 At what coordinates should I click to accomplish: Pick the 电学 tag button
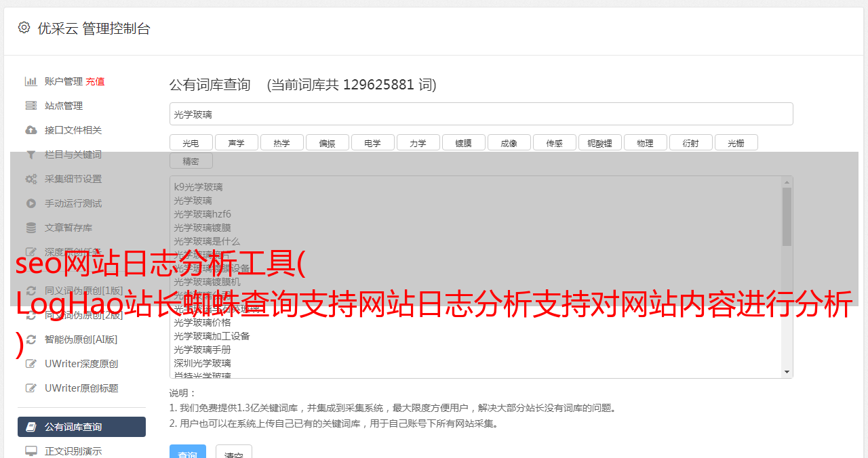pos(373,142)
